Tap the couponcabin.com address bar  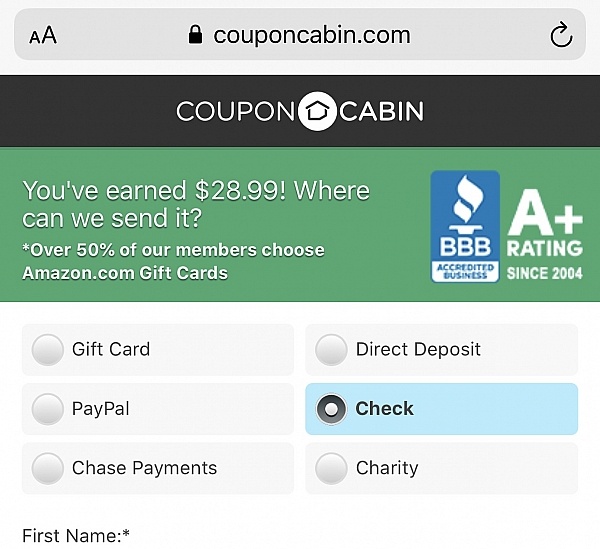pyautogui.click(x=300, y=34)
